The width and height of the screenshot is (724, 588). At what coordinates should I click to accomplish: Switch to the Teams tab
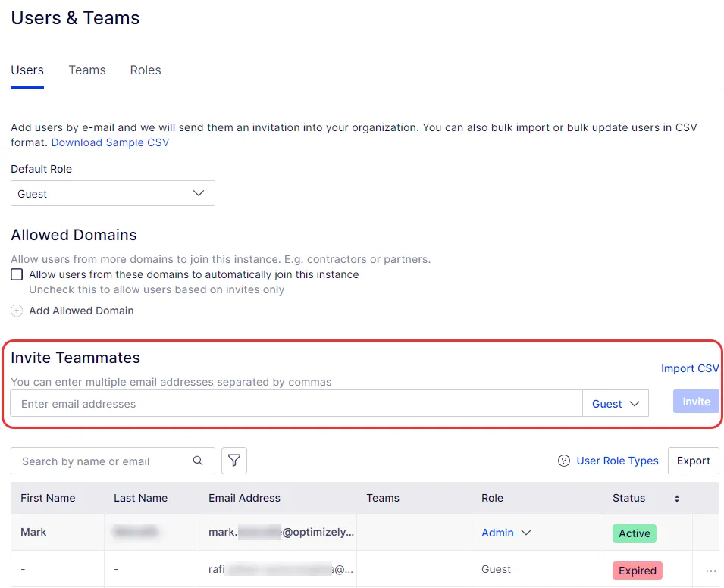[87, 70]
